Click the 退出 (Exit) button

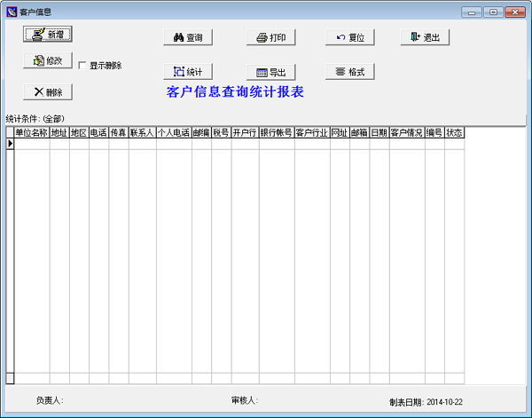pyautogui.click(x=425, y=37)
